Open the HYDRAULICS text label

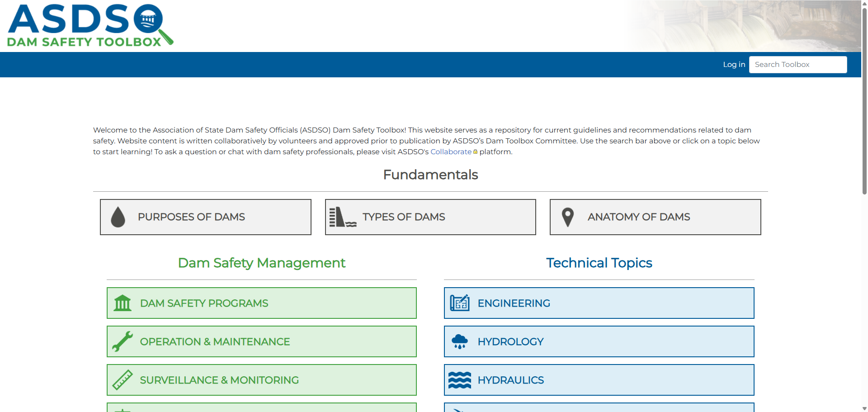511,380
